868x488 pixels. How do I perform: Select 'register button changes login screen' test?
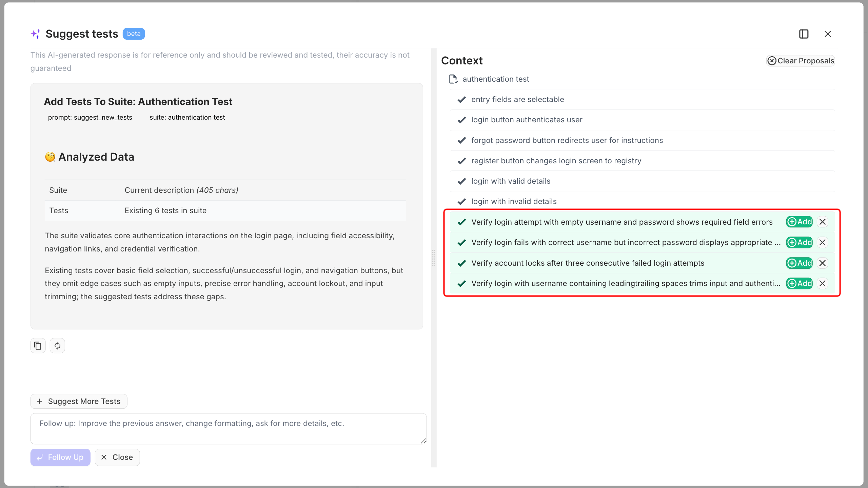[642, 161]
